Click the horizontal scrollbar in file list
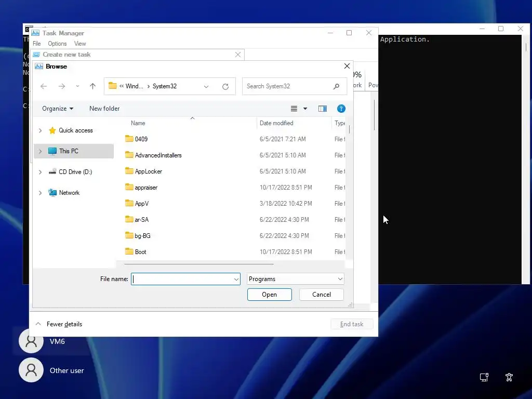Viewport: 532px width, 399px height. pyautogui.click(x=199, y=263)
